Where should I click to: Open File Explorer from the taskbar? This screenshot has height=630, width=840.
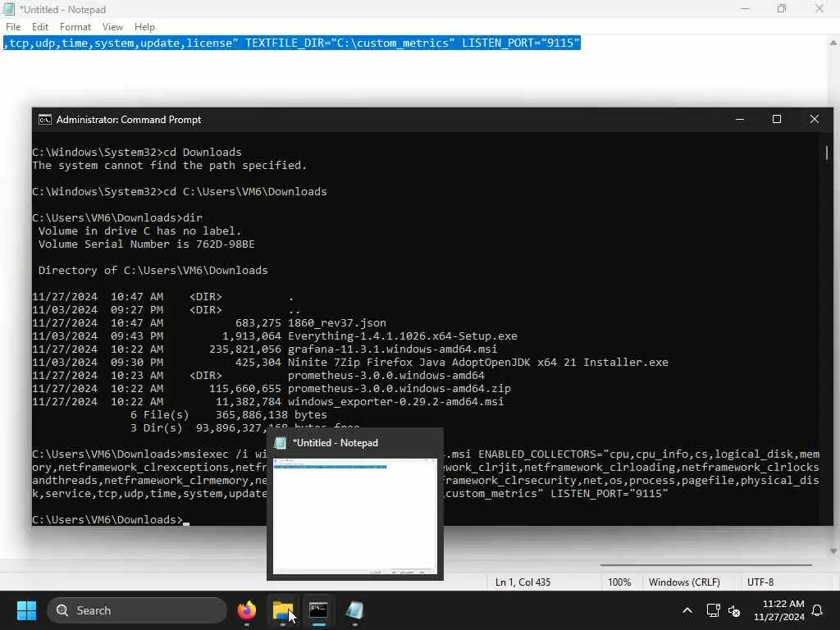[x=283, y=610]
